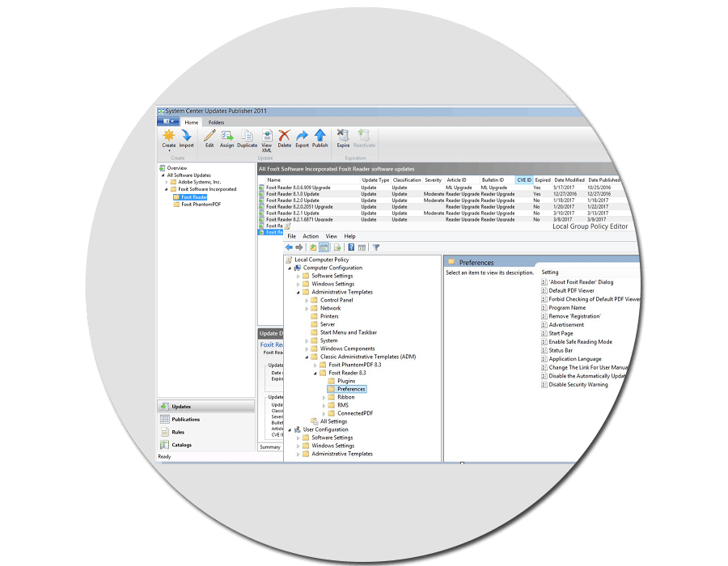Click the Import icon in ribbon
The image size is (728, 566).
tap(186, 136)
